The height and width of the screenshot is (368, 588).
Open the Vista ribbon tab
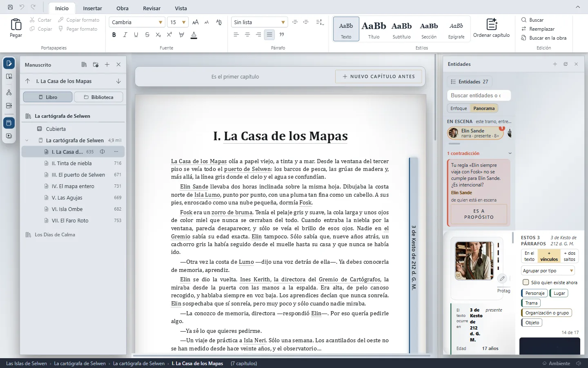coord(181,8)
